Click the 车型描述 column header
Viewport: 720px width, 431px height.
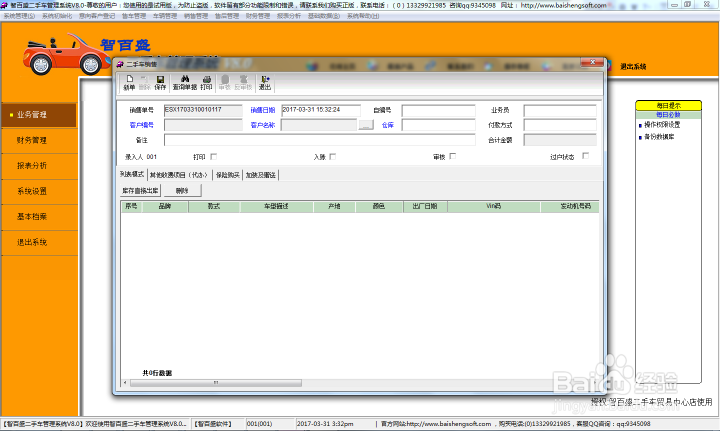276,207
